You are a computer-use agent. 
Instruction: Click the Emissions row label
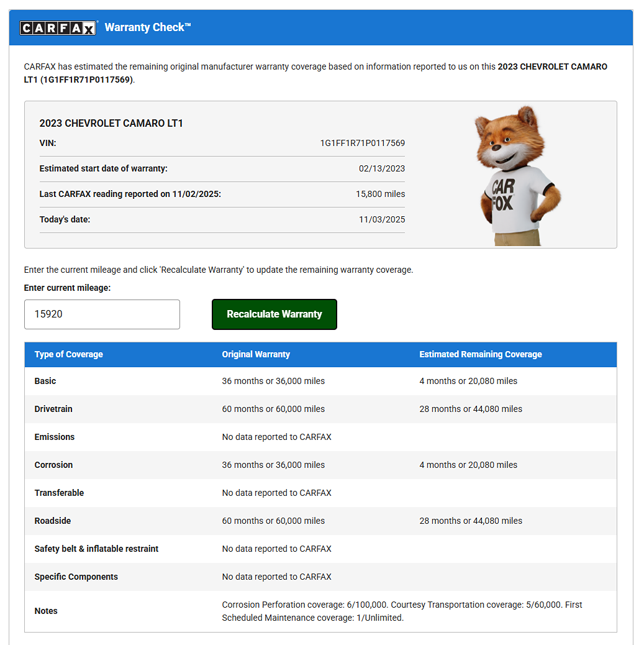(55, 437)
